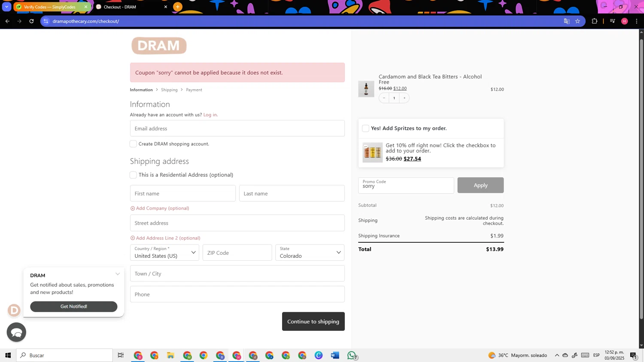Reload the checkout page
Screen dimensions: 644x362
coord(31,21)
